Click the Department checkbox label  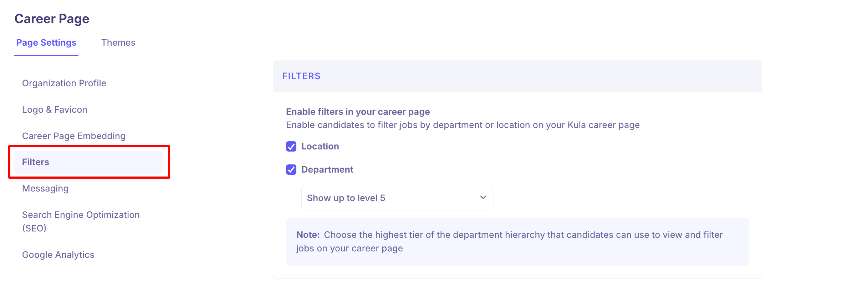click(x=327, y=170)
